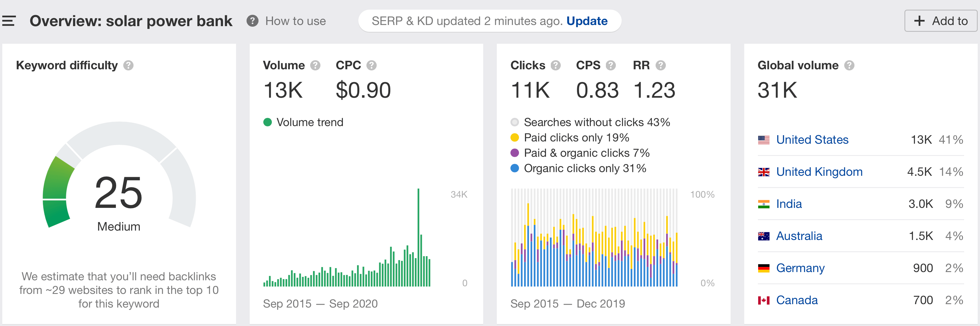
Task: Open United States country link
Action: tap(812, 140)
